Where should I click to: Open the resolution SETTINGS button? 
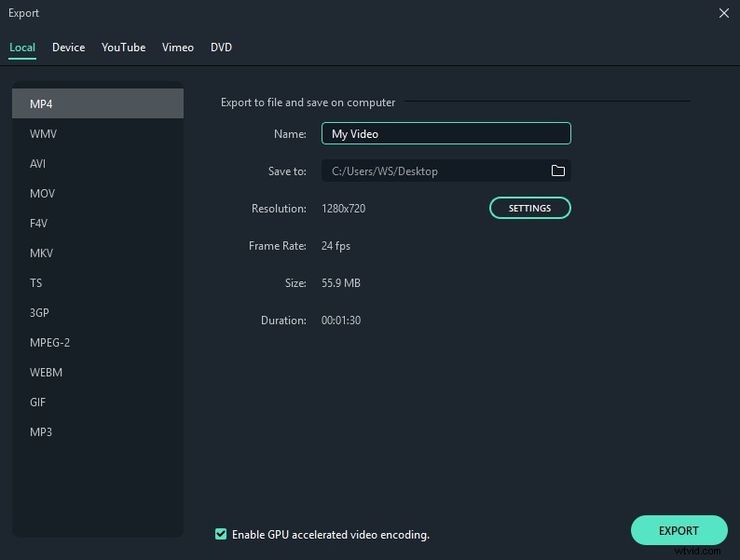tap(530, 208)
